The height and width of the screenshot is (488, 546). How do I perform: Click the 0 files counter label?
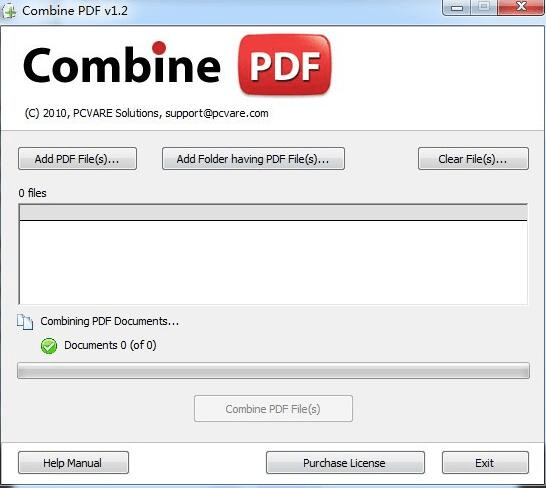[32, 193]
